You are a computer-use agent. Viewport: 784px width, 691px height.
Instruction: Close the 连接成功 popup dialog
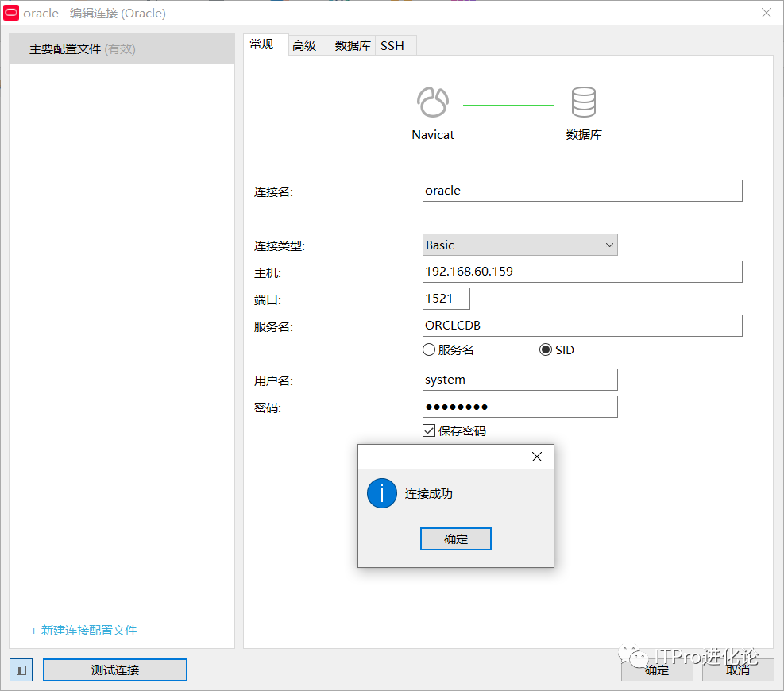536,457
